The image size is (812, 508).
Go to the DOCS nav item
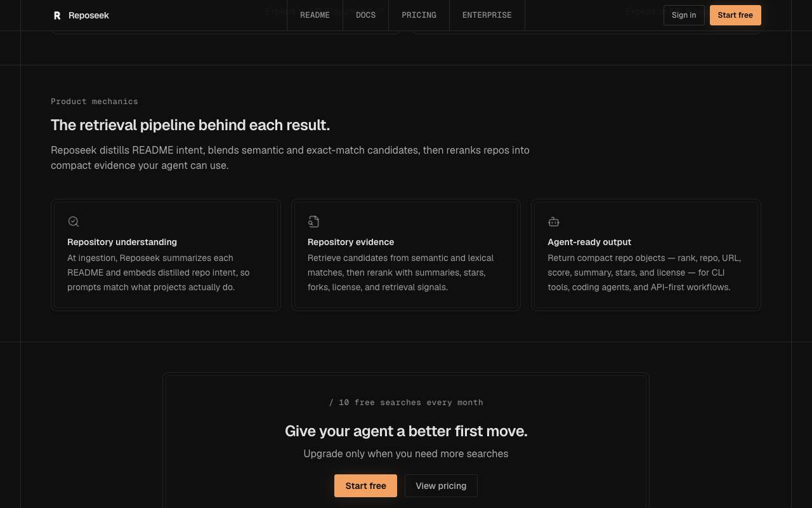(365, 15)
